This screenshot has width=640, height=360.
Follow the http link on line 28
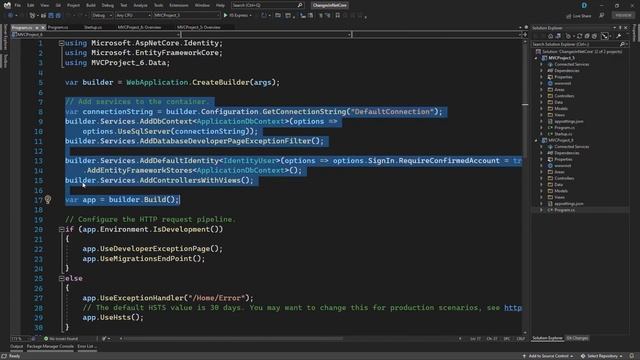pos(513,308)
